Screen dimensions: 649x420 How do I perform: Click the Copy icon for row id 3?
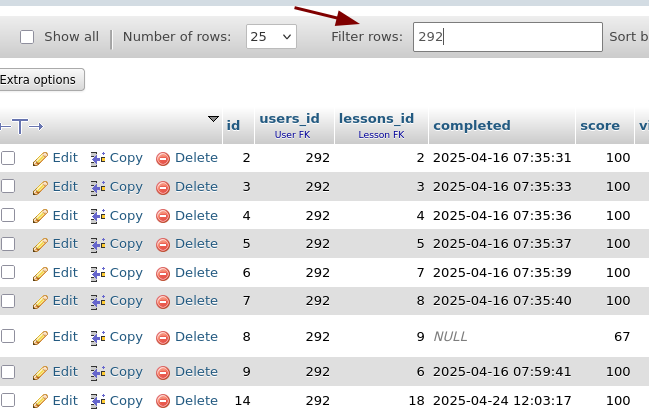[98, 188]
